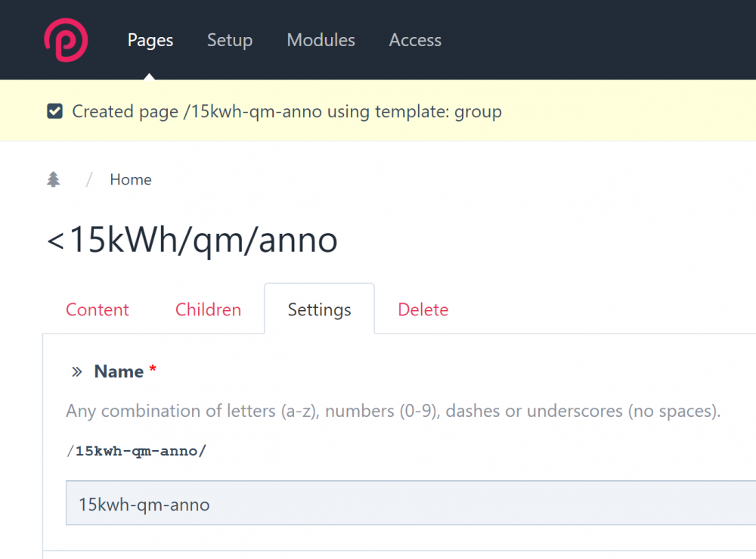Click the /15kwh-qm-anno/ path link

(x=136, y=450)
